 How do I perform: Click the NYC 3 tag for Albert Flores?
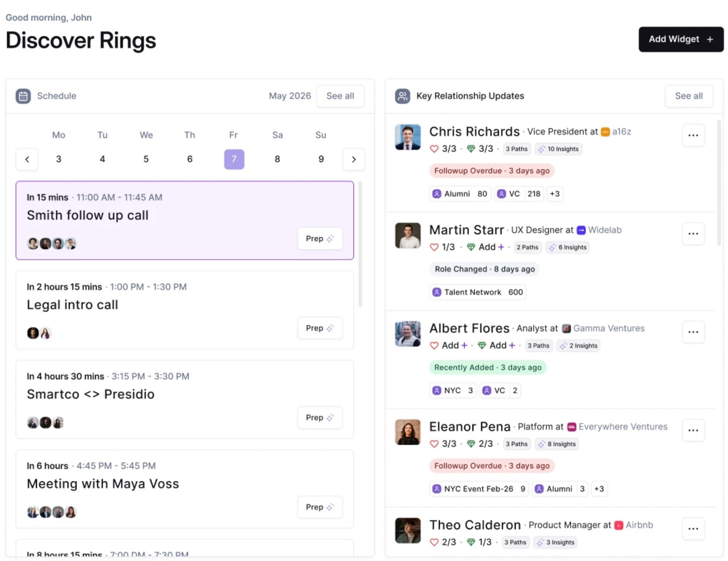453,390
